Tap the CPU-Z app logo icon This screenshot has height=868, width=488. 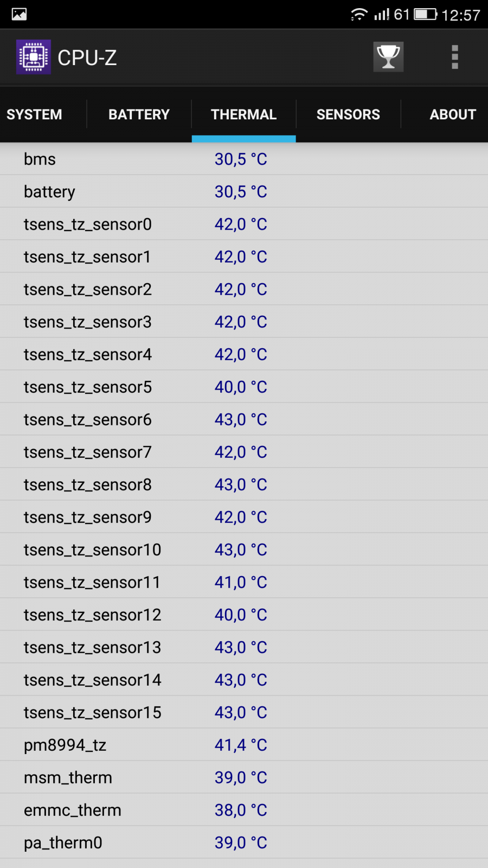tap(34, 57)
